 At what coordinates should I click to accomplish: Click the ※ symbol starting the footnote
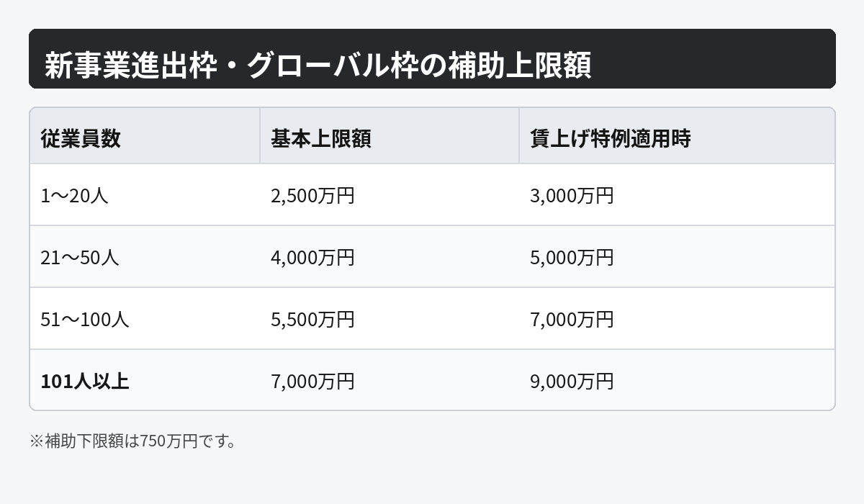click(x=37, y=441)
